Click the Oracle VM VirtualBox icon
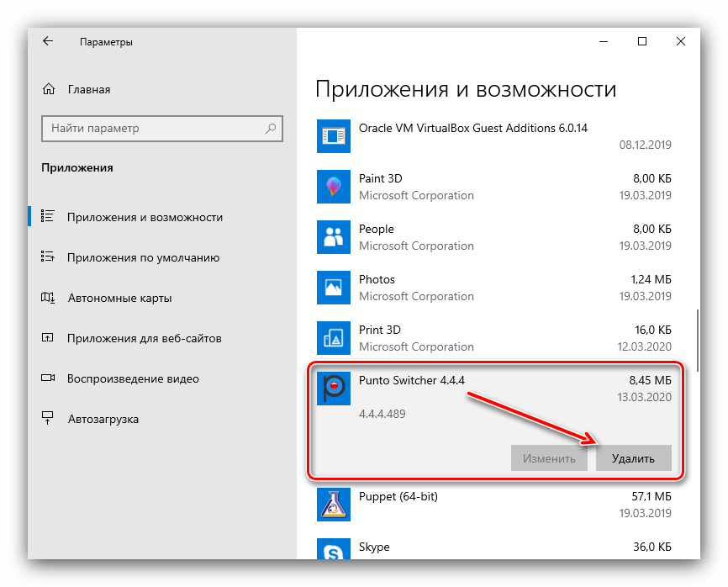728x587 pixels. (333, 136)
